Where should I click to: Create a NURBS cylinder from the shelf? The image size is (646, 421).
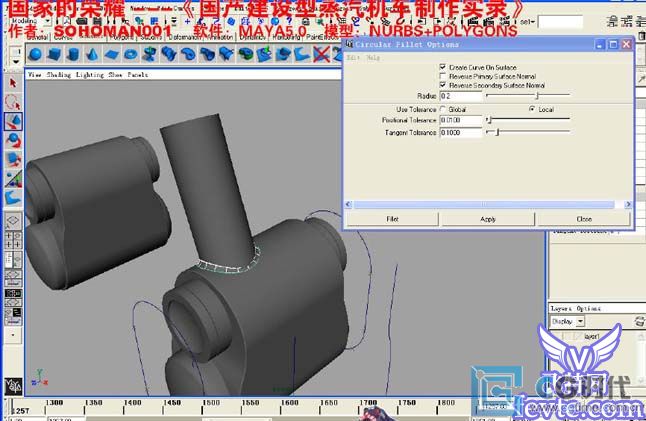73,54
